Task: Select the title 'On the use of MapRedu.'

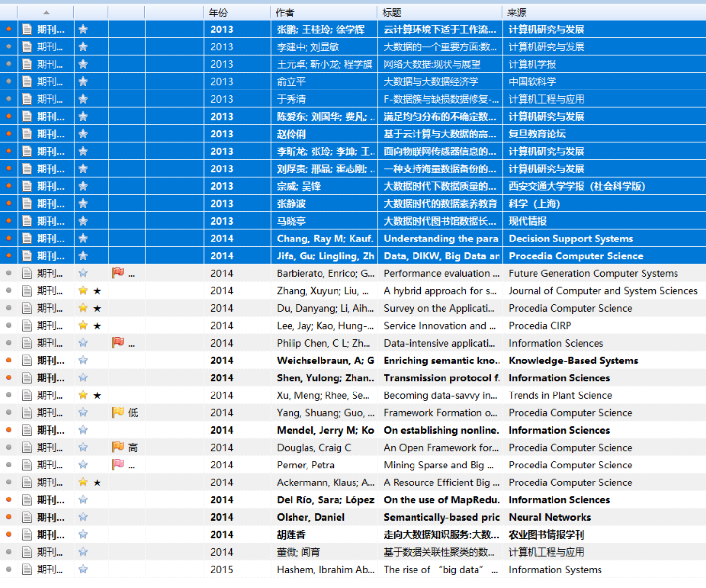Action: [x=442, y=500]
